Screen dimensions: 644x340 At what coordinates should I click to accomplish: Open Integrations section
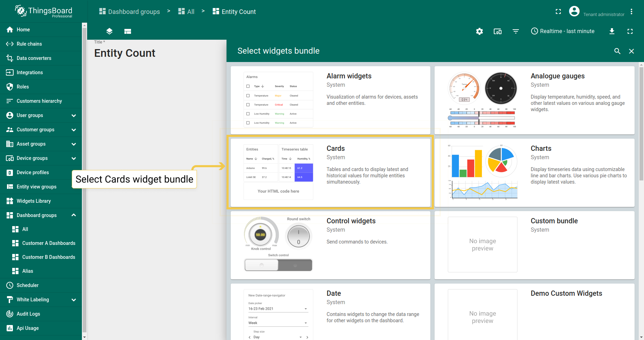coord(41,72)
